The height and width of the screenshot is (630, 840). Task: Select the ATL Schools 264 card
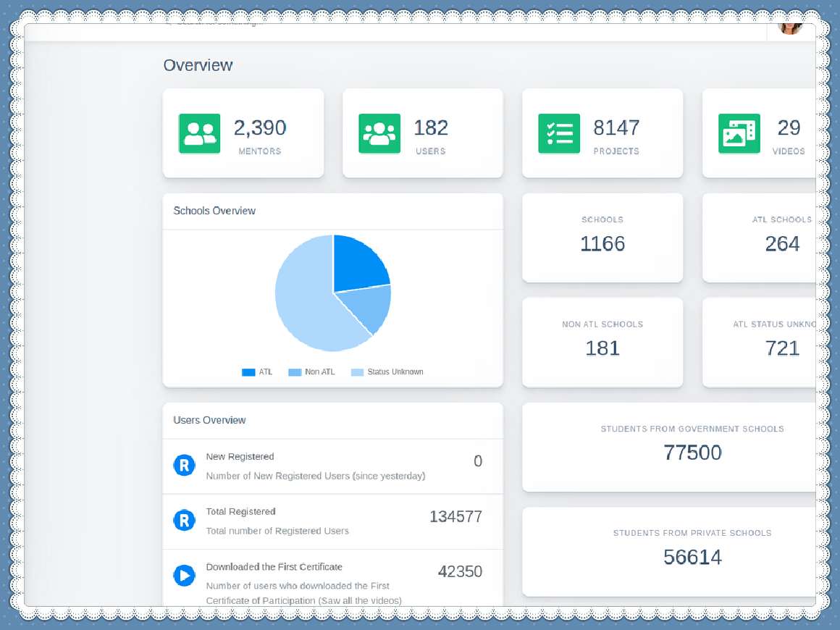[759, 238]
